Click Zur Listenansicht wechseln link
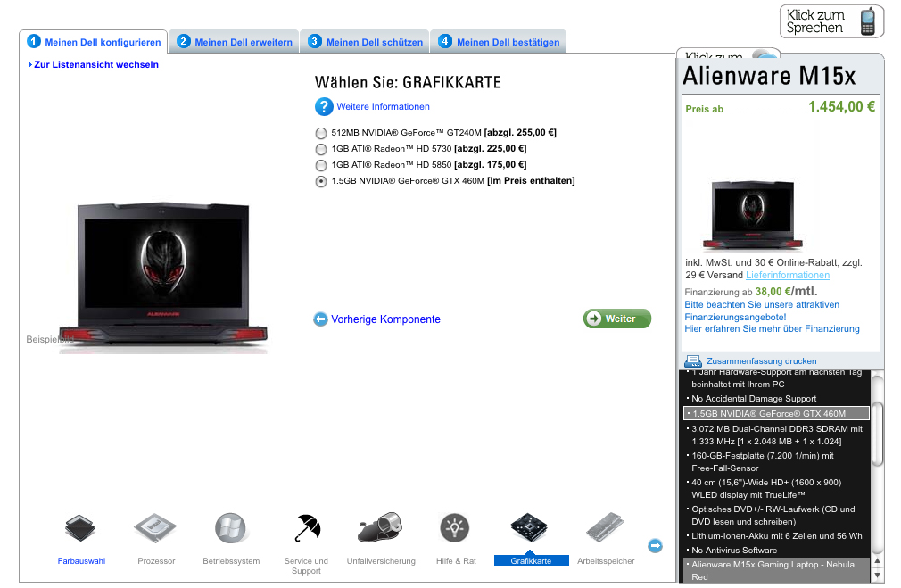This screenshot has width=901, height=588. pyautogui.click(x=96, y=64)
